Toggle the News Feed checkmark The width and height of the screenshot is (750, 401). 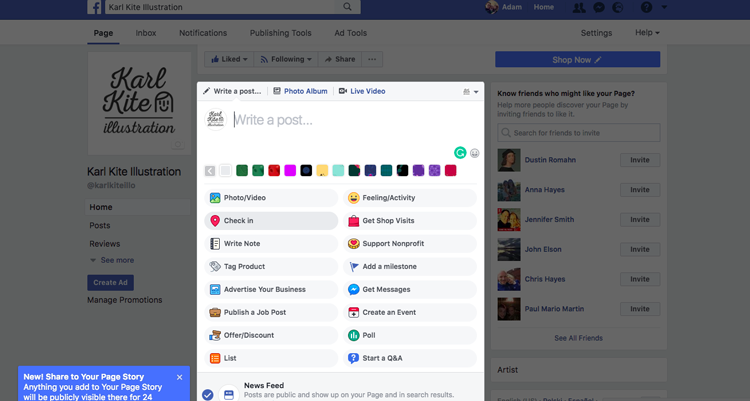tap(208, 395)
